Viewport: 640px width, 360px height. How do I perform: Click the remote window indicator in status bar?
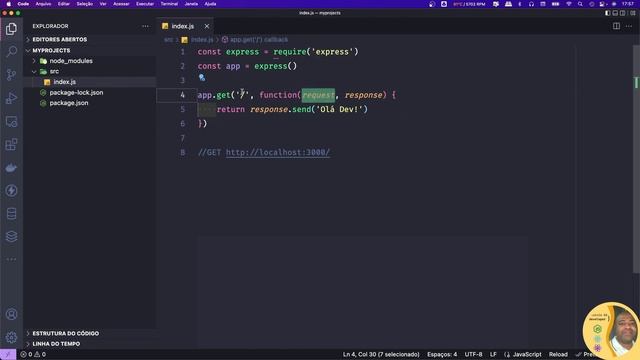tap(8, 354)
